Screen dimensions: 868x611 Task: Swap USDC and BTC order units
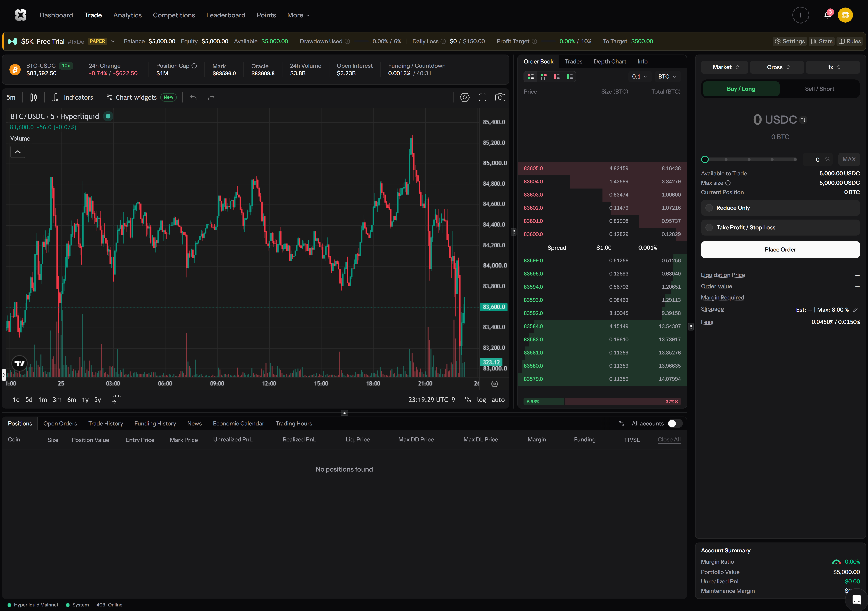pyautogui.click(x=803, y=120)
